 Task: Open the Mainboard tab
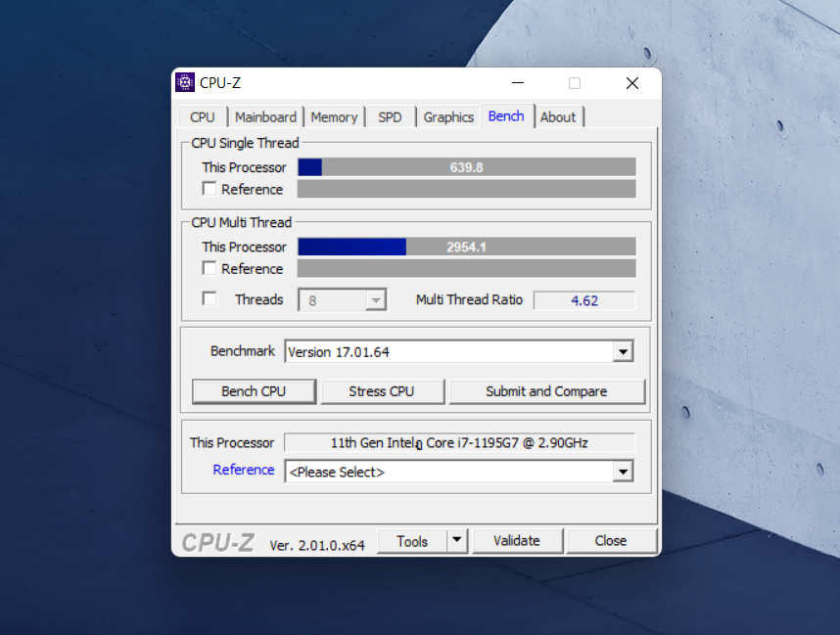(265, 117)
